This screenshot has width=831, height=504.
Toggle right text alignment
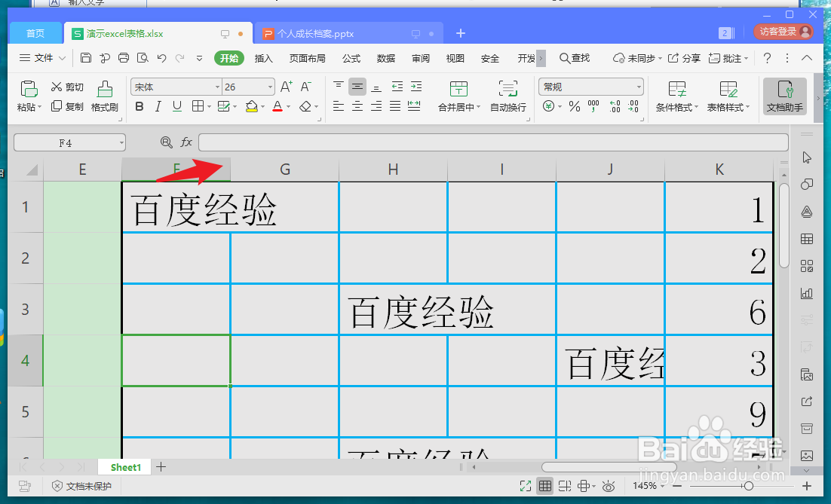[x=376, y=106]
